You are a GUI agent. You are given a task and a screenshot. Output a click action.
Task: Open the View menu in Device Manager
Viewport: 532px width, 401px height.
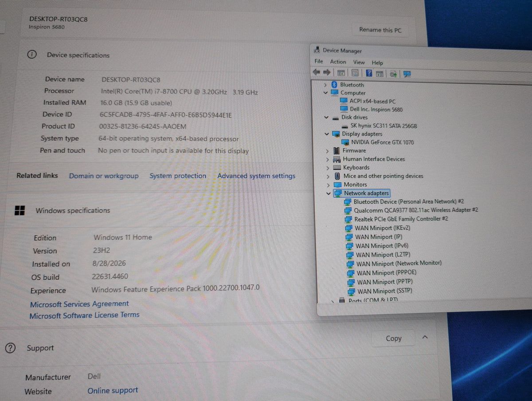[x=359, y=63]
